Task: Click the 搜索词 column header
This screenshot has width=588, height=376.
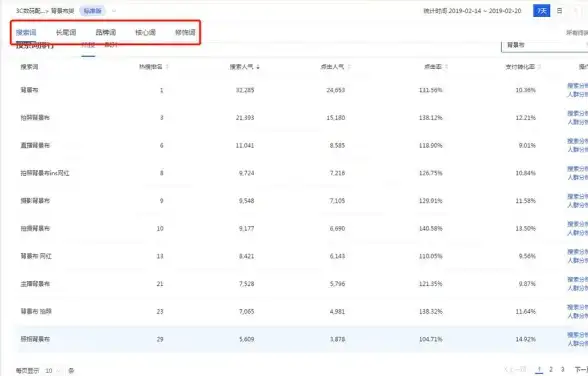Action: (29, 67)
